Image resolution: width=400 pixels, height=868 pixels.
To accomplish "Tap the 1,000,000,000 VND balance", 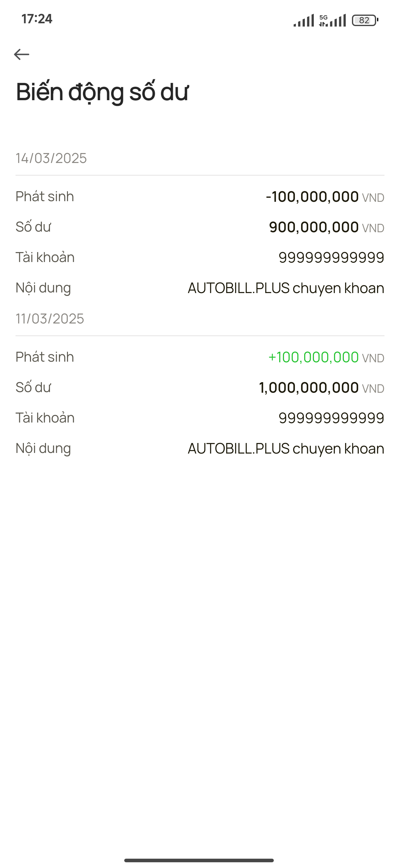I will (322, 387).
